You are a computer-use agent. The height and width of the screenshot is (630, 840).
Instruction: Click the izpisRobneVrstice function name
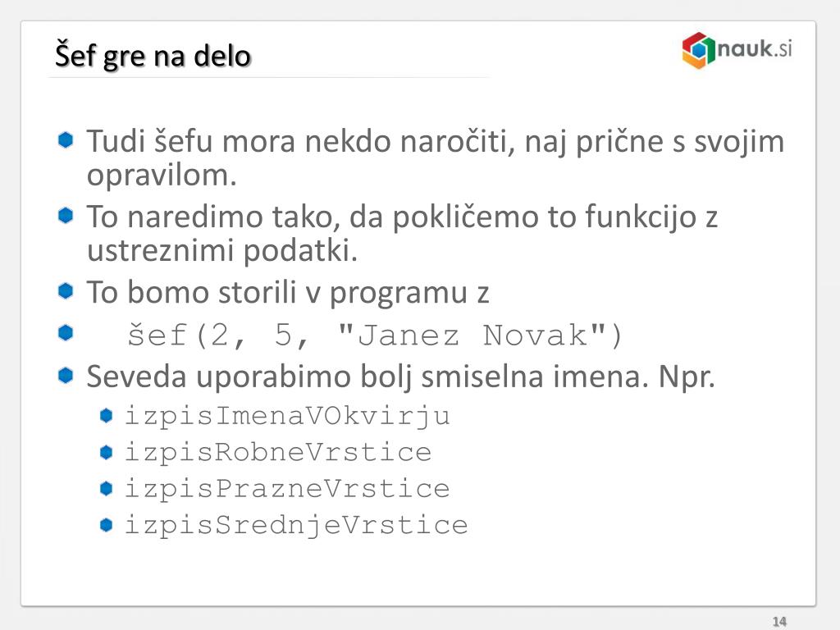pos(278,453)
